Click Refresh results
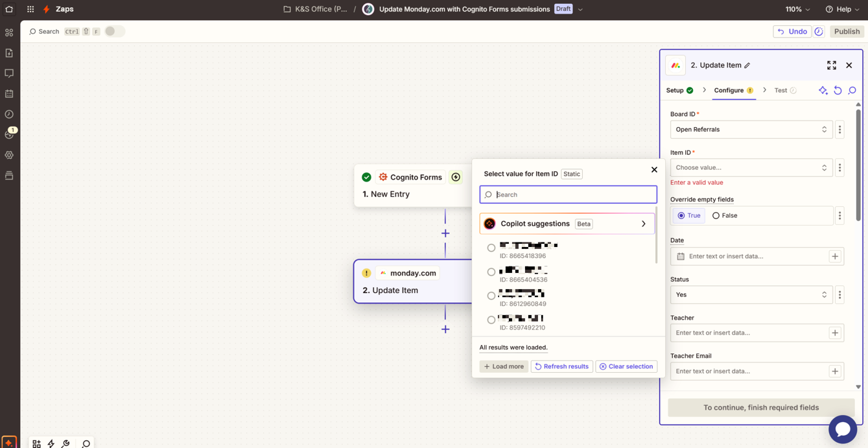868x448 pixels. click(561, 367)
